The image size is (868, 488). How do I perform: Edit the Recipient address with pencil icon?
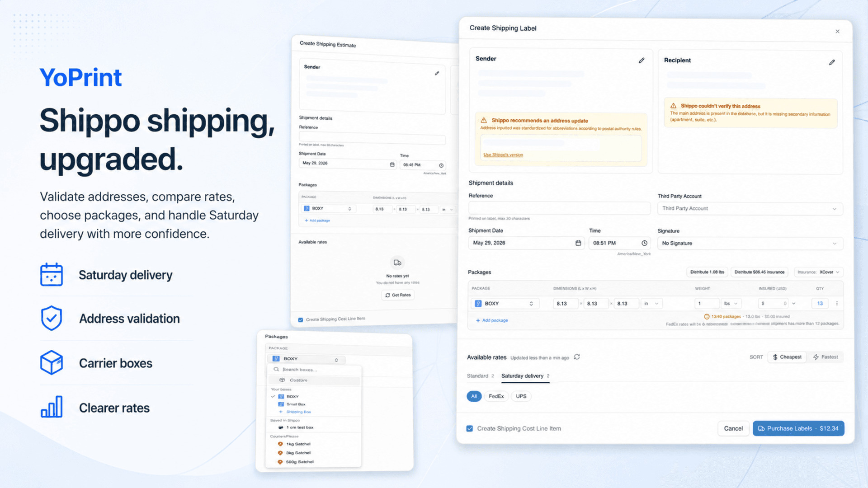tap(832, 62)
